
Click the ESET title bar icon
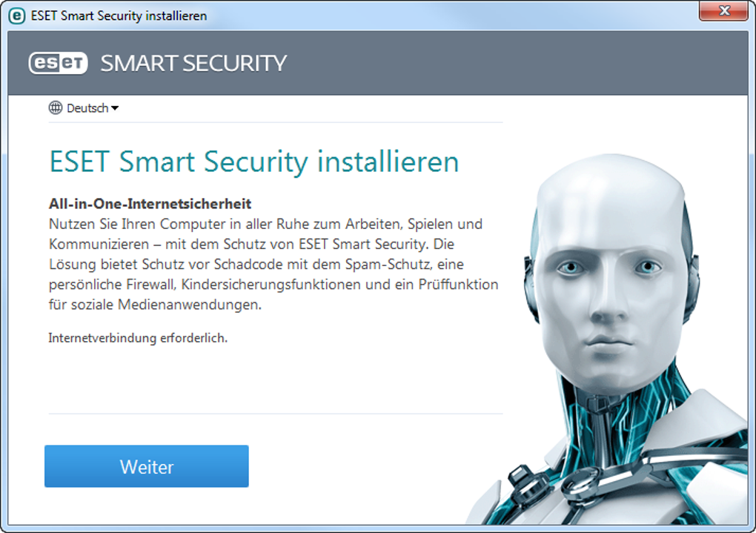(17, 16)
